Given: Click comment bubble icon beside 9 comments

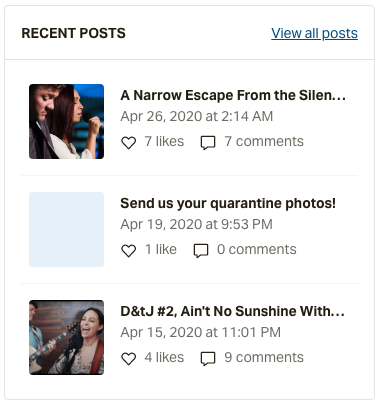Looking at the screenshot, I should pos(208,359).
